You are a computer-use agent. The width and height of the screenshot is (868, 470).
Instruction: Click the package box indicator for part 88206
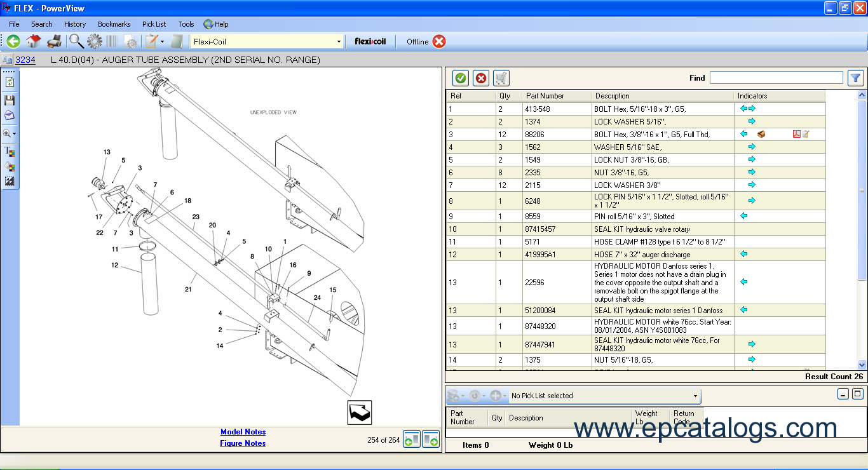coord(761,134)
